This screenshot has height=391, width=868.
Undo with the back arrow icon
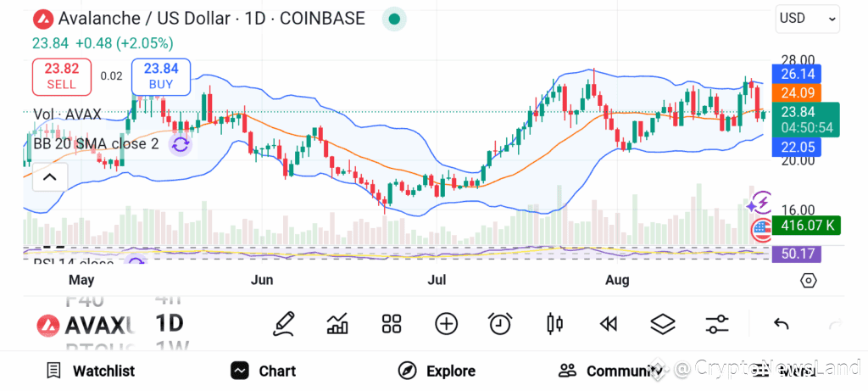point(781,324)
